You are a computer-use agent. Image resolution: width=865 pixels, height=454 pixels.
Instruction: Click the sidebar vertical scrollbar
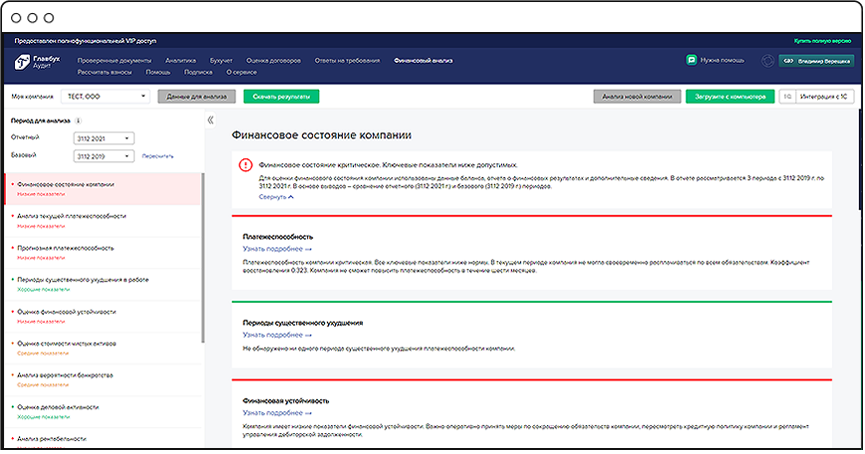pos(203,260)
